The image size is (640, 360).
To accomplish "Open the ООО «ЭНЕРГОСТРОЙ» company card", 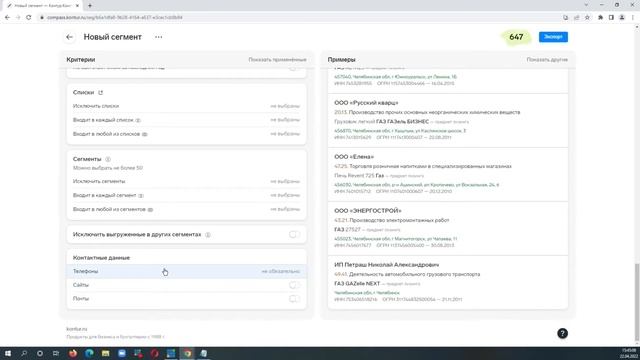I will (448, 228).
